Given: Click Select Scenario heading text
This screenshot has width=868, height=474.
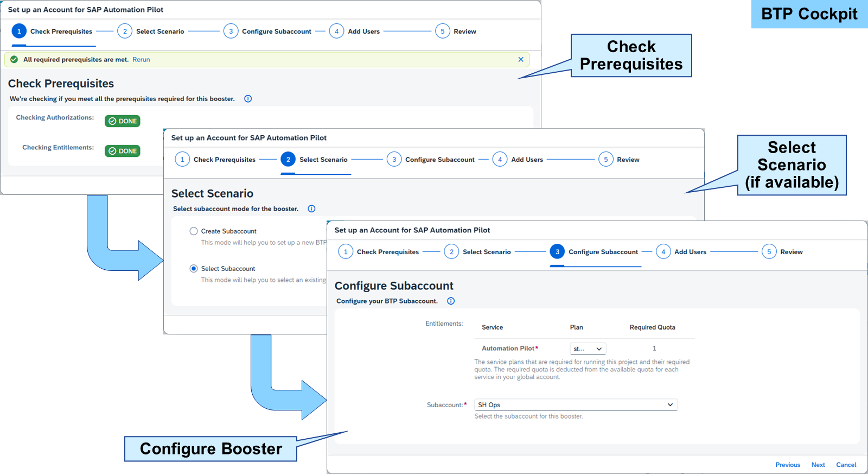Looking at the screenshot, I should click(x=212, y=193).
